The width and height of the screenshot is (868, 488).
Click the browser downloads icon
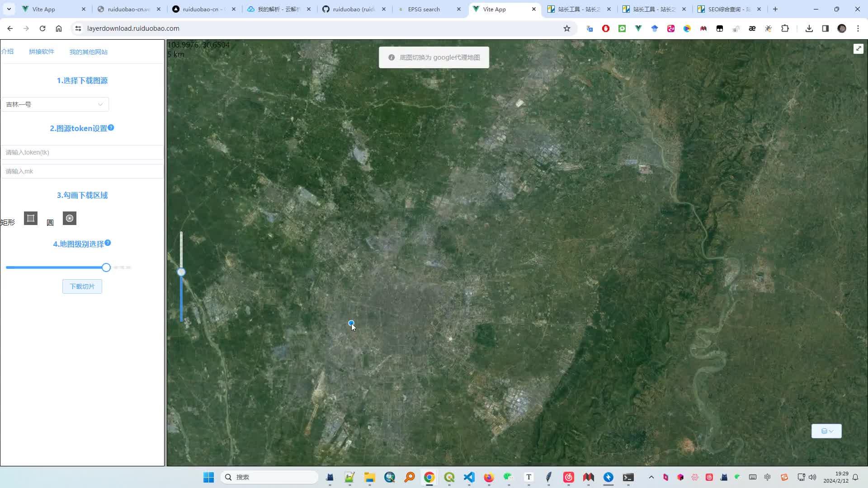(x=809, y=28)
